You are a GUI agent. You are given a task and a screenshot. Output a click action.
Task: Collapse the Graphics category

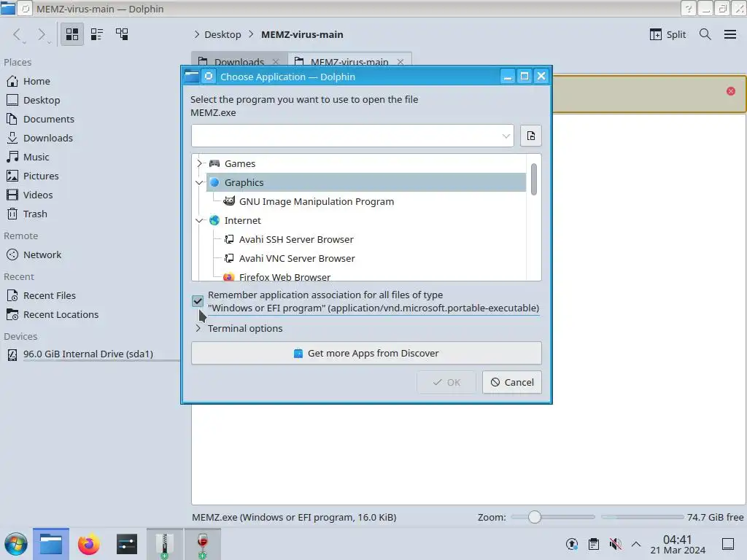[200, 182]
